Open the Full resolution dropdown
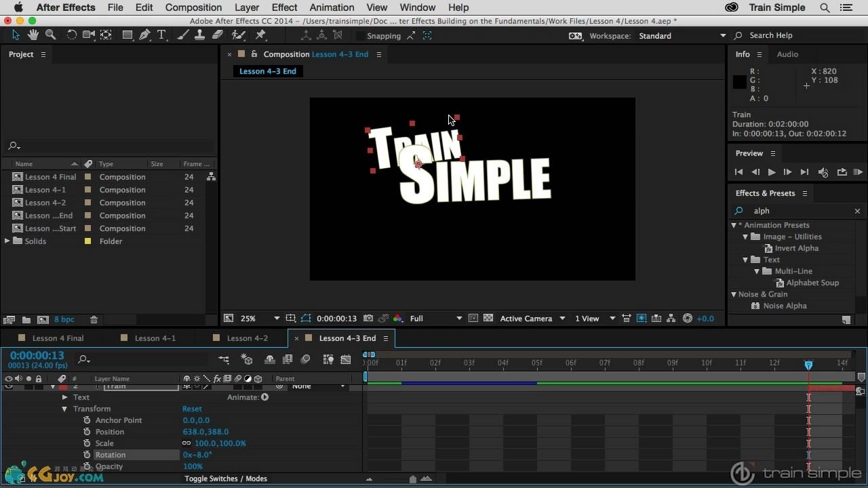This screenshot has height=488, width=868. pos(436,319)
